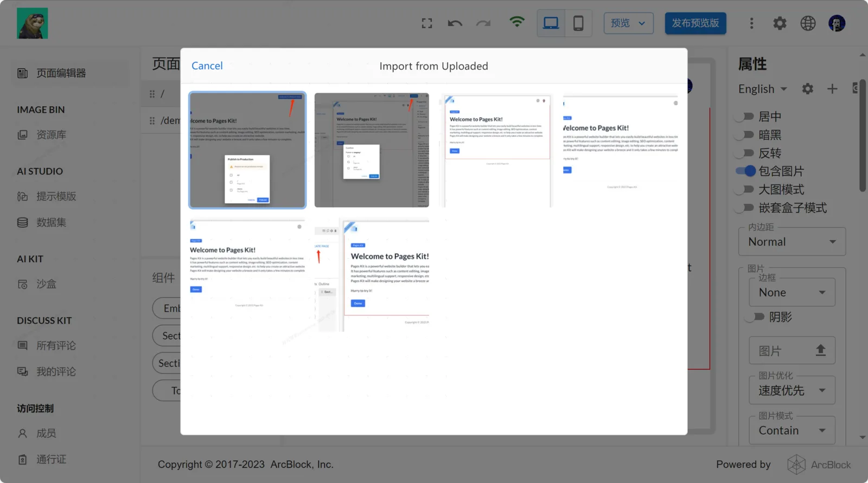Open 所有评论 in the sidebar
Viewport: 868px width, 483px height.
(71, 345)
